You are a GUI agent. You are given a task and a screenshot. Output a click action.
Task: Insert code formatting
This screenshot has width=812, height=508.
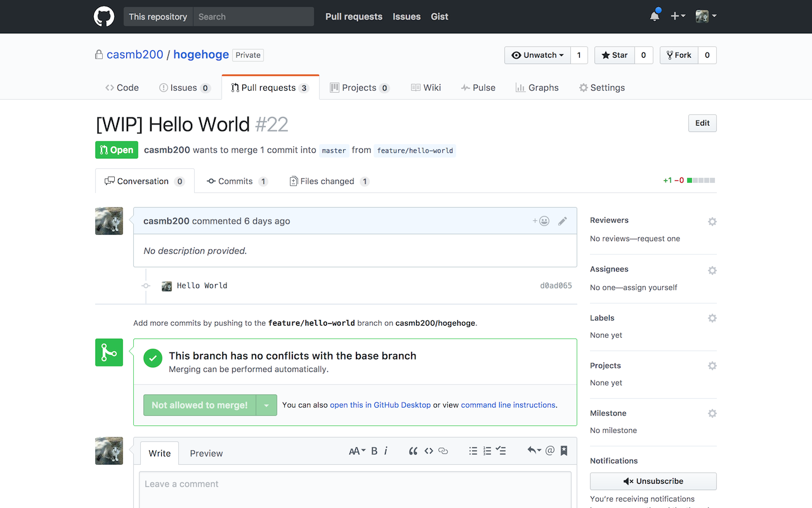(x=429, y=451)
